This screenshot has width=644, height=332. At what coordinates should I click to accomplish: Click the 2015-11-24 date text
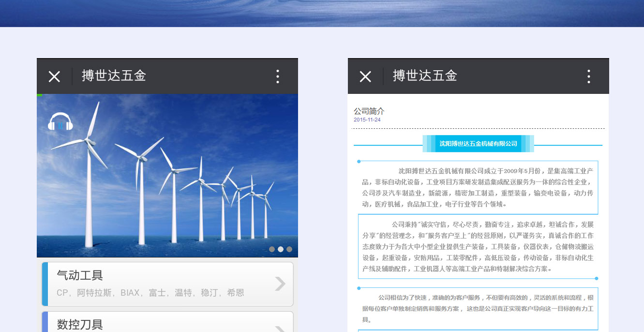[x=367, y=120]
